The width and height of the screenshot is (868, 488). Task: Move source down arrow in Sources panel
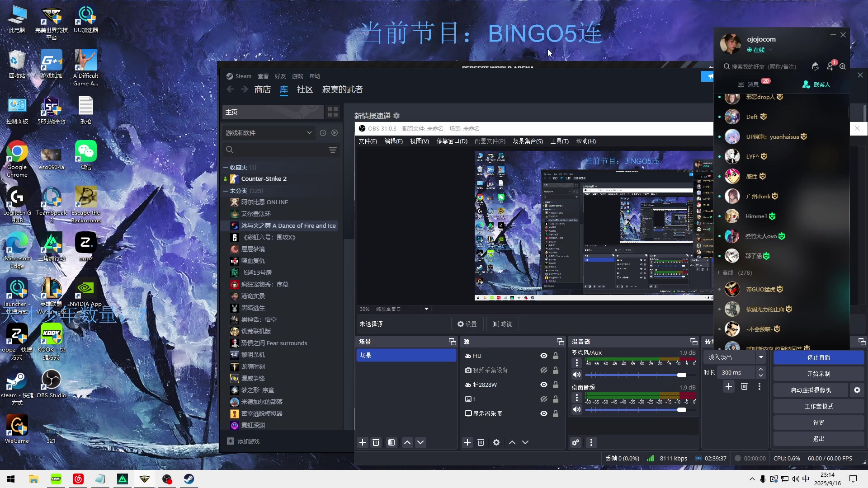(525, 442)
